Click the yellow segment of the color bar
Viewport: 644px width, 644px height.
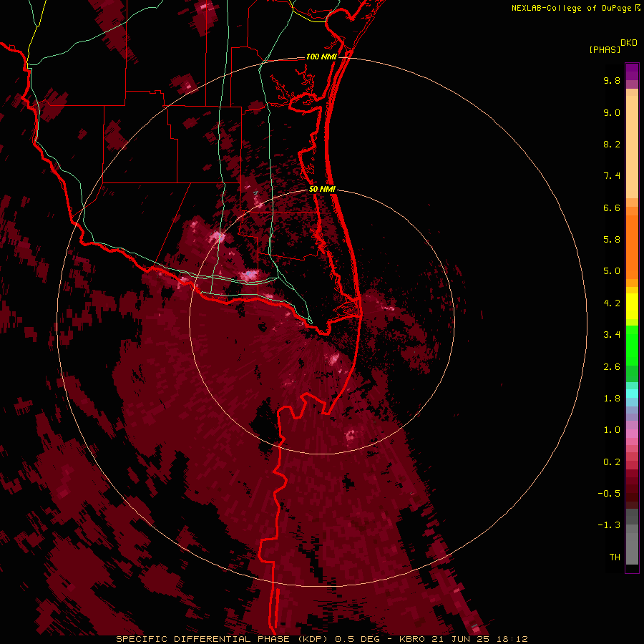(632, 306)
